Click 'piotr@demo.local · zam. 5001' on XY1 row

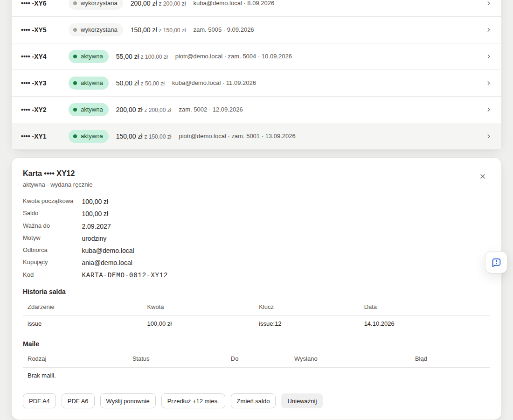219,136
